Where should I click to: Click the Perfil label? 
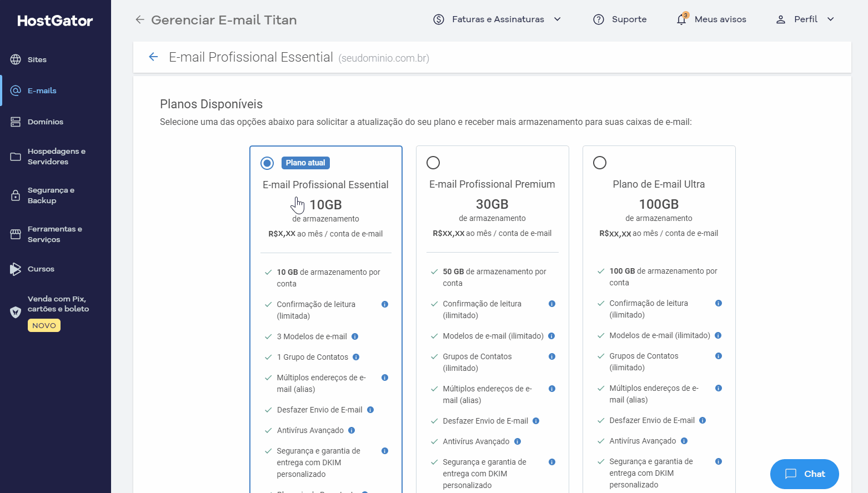tap(805, 19)
